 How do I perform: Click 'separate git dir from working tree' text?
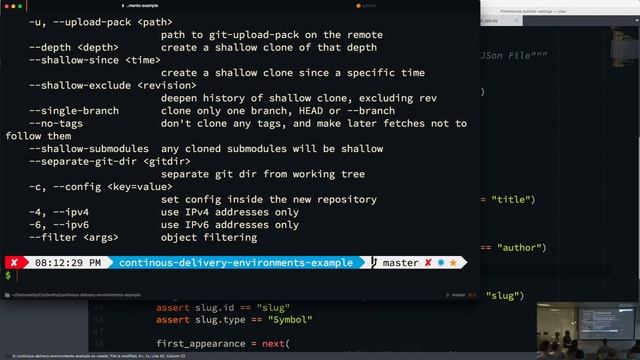(x=263, y=174)
